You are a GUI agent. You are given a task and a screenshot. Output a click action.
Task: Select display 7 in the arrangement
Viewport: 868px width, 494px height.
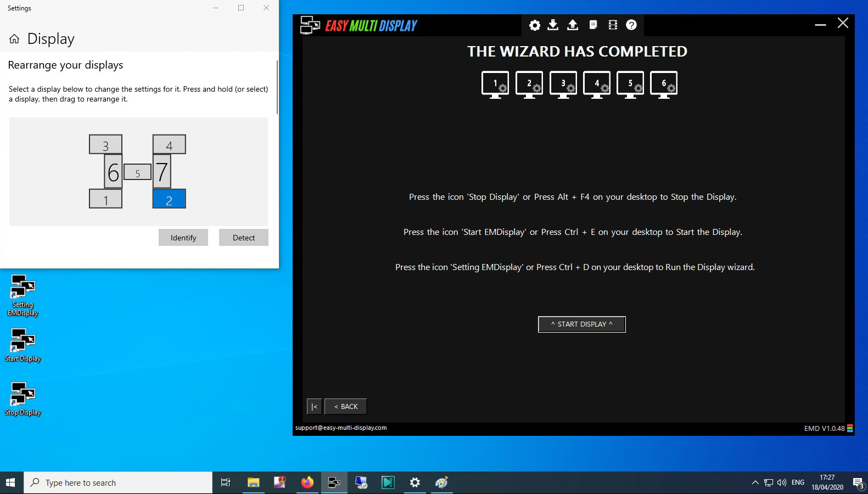(161, 171)
